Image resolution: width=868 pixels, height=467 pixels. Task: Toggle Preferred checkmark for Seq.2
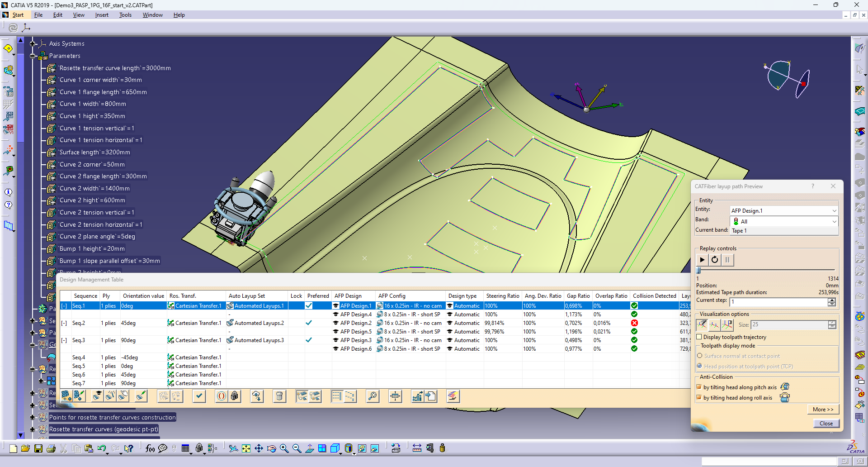[x=309, y=323]
